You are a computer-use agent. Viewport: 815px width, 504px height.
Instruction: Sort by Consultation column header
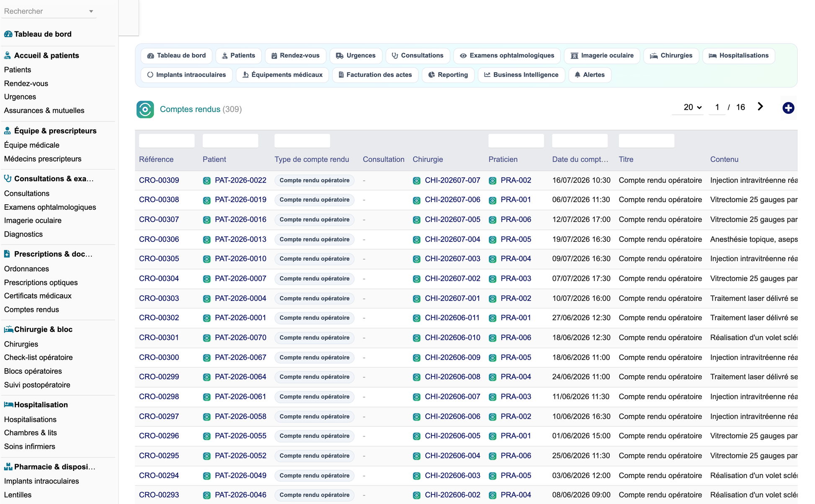pos(384,159)
